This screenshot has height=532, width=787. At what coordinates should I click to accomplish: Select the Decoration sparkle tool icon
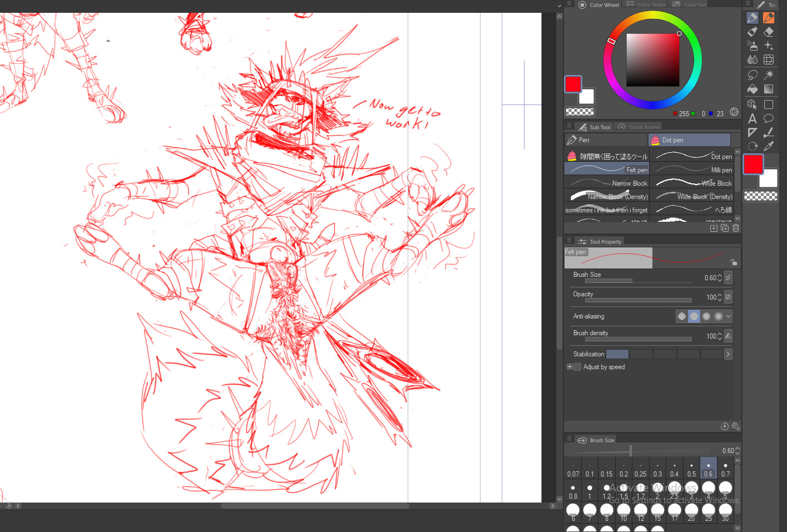click(x=769, y=46)
